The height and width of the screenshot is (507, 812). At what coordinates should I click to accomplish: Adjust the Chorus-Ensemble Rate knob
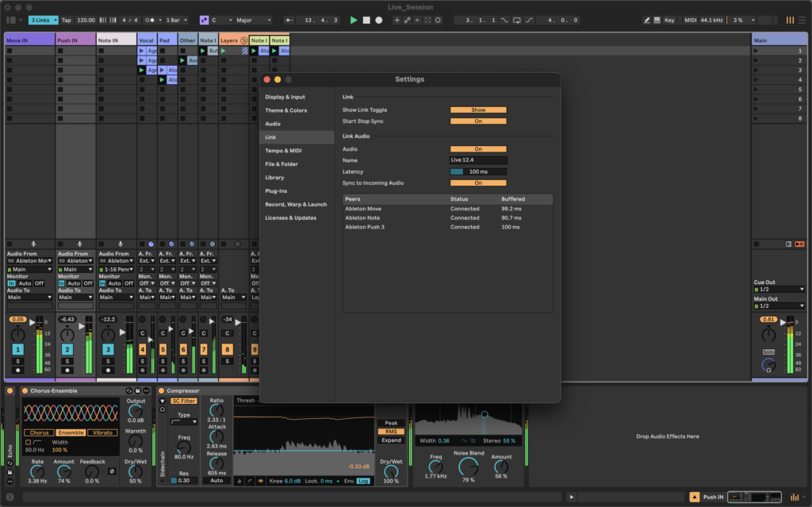37,471
